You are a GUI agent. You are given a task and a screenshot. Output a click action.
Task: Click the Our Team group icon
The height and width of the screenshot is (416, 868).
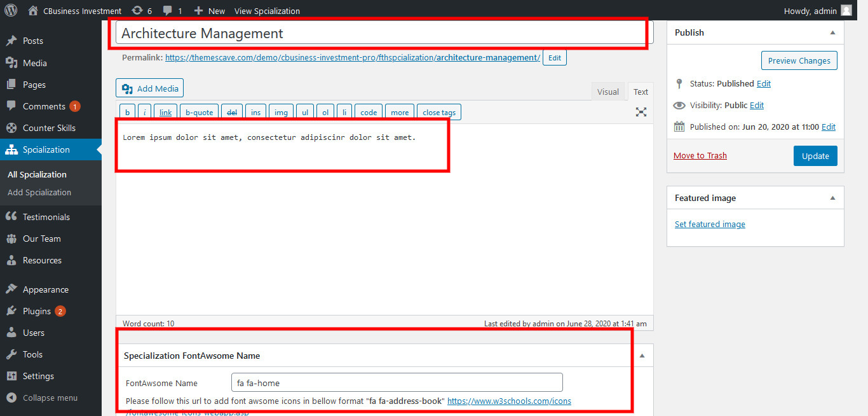11,239
